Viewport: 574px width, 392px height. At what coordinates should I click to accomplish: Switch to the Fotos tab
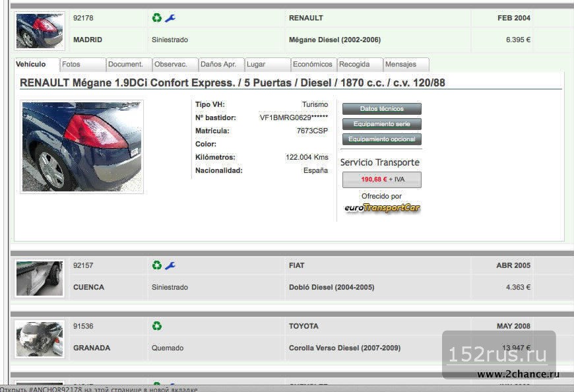pyautogui.click(x=82, y=64)
